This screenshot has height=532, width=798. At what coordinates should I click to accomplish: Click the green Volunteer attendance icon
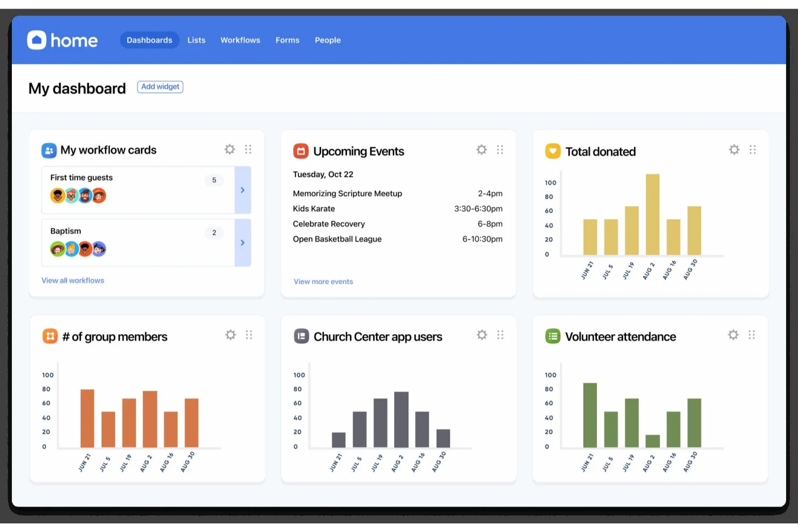pos(553,336)
